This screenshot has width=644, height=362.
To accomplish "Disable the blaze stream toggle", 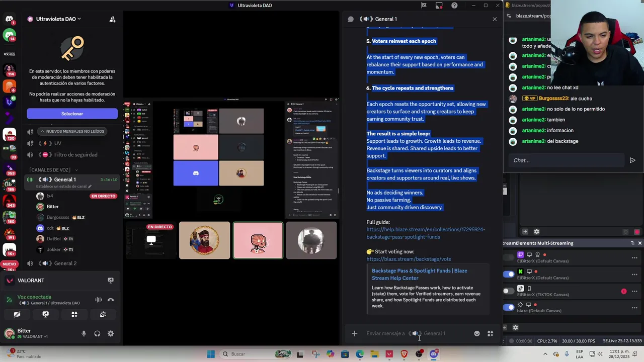I will point(509,307).
